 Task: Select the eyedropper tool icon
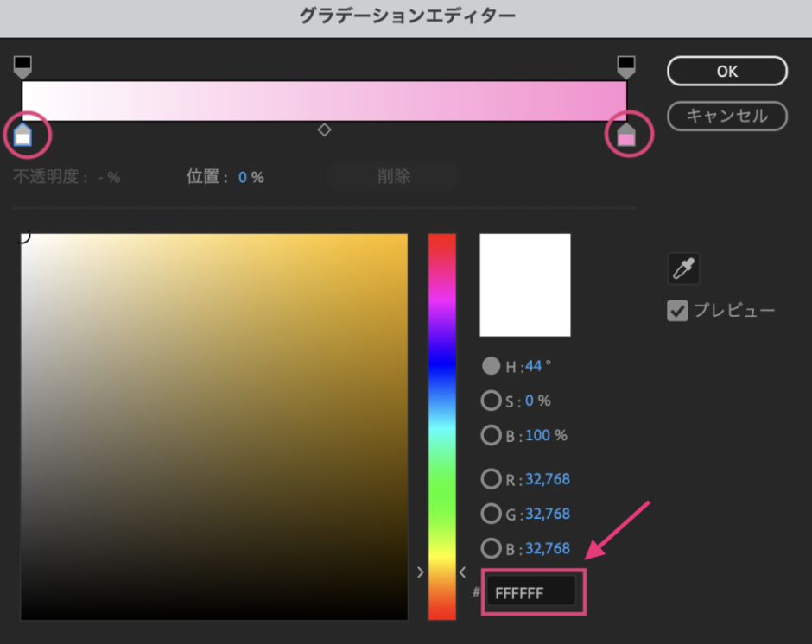682,268
